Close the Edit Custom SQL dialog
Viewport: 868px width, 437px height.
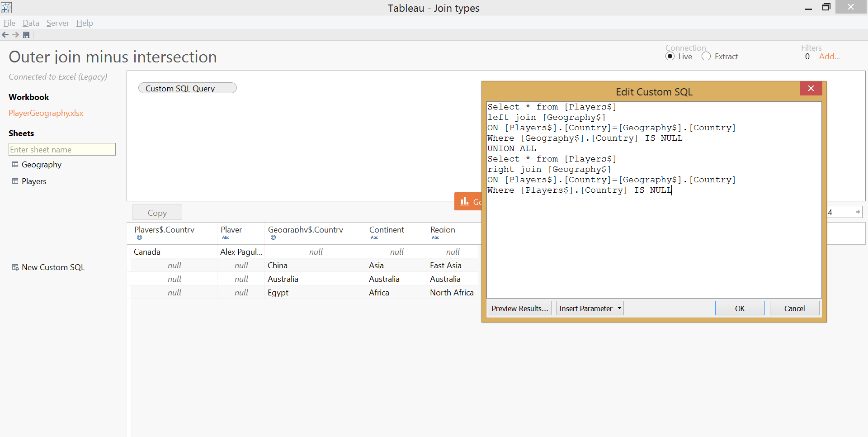pos(811,89)
